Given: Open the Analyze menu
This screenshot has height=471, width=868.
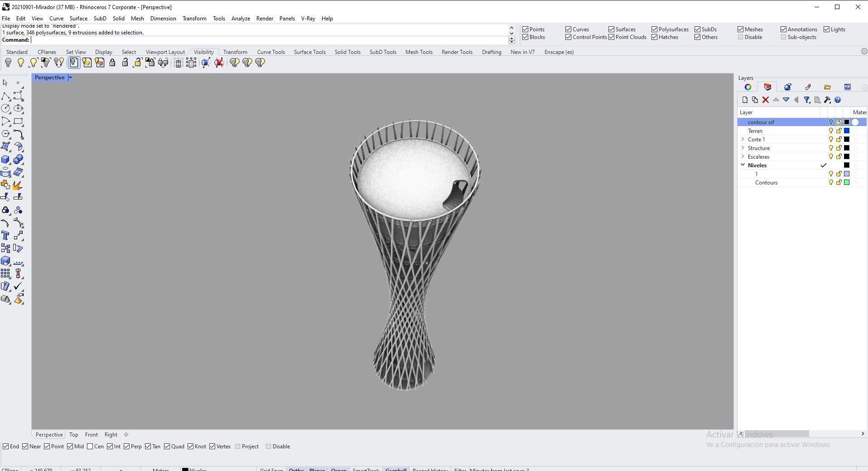Looking at the screenshot, I should click(x=241, y=19).
